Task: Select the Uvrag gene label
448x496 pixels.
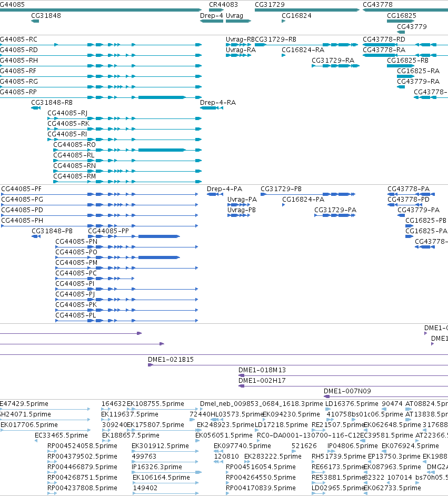Action: click(x=234, y=15)
